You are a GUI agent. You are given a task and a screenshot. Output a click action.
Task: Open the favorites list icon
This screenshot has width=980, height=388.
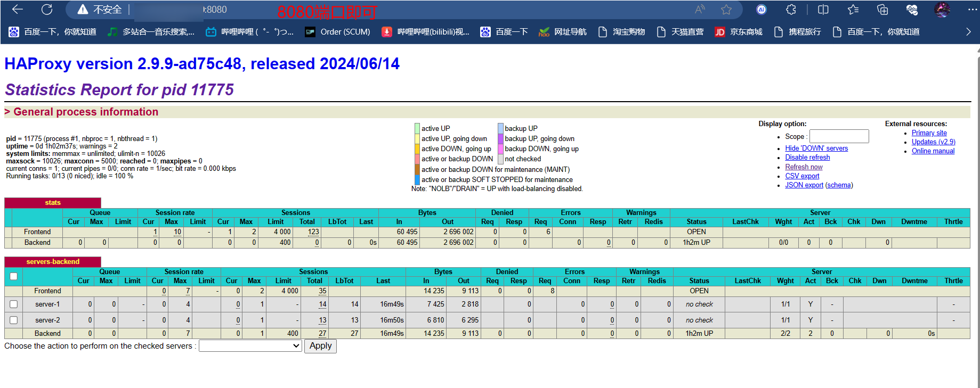(x=853, y=10)
